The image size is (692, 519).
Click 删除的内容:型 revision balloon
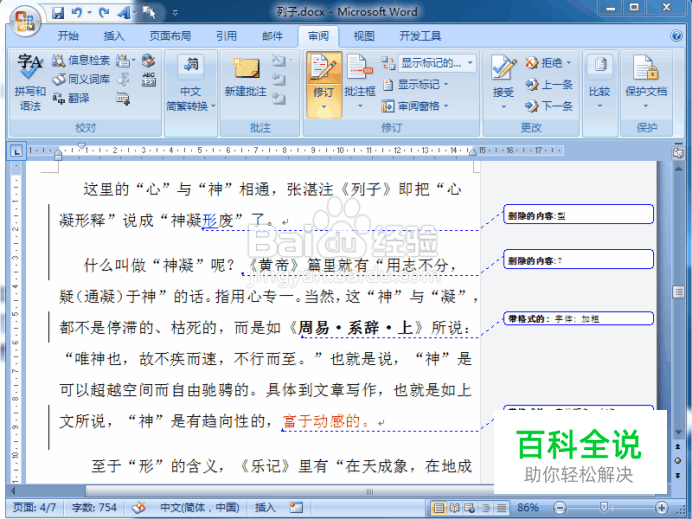click(x=578, y=214)
